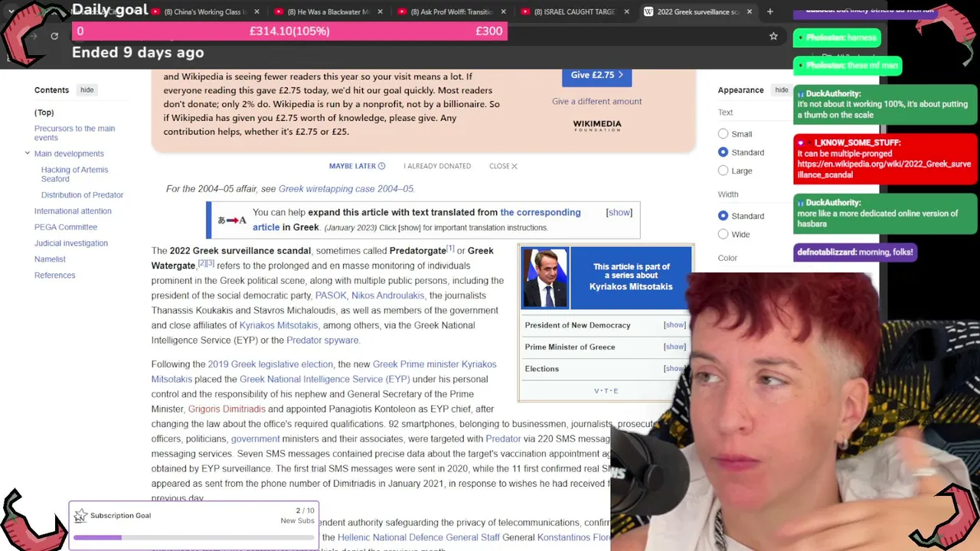Show translation instructions in notice box

click(x=619, y=213)
